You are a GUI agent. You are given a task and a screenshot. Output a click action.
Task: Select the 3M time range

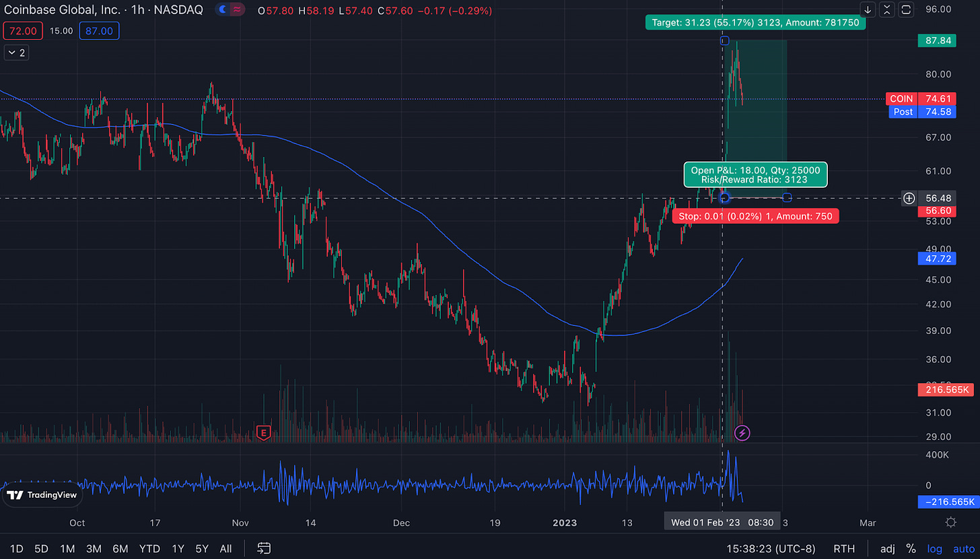click(x=94, y=548)
